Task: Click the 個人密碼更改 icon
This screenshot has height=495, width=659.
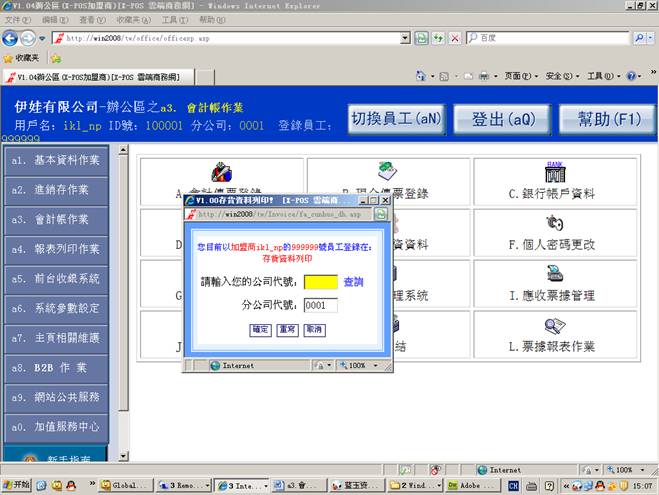Action: (x=553, y=222)
